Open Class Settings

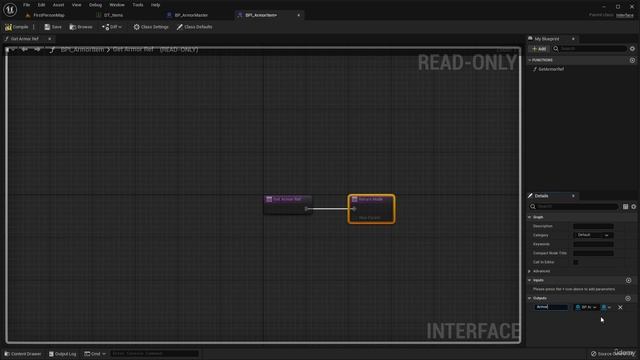tap(151, 27)
